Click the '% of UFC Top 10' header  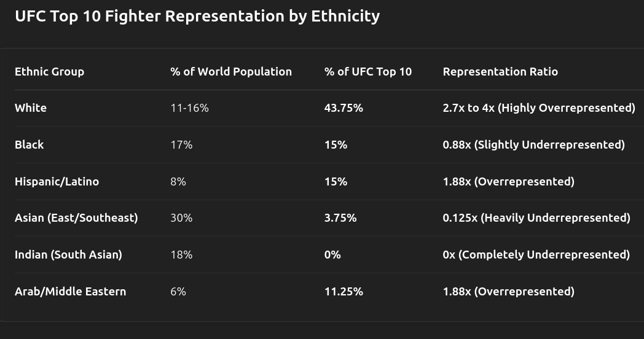coord(368,71)
